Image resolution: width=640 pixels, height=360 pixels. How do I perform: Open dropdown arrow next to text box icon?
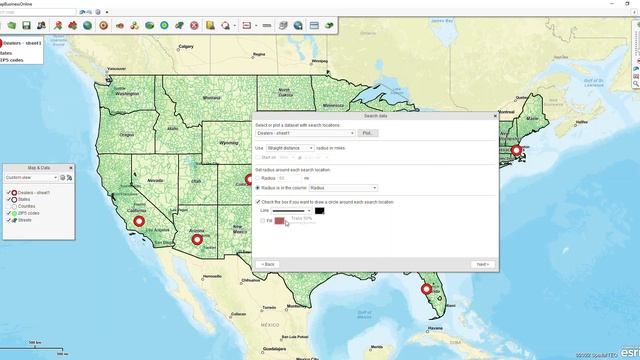point(256,25)
